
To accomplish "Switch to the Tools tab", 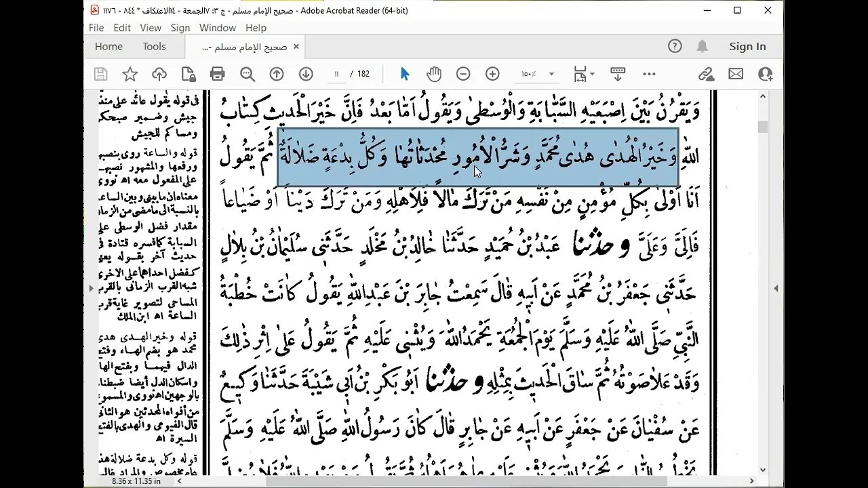I will [154, 46].
